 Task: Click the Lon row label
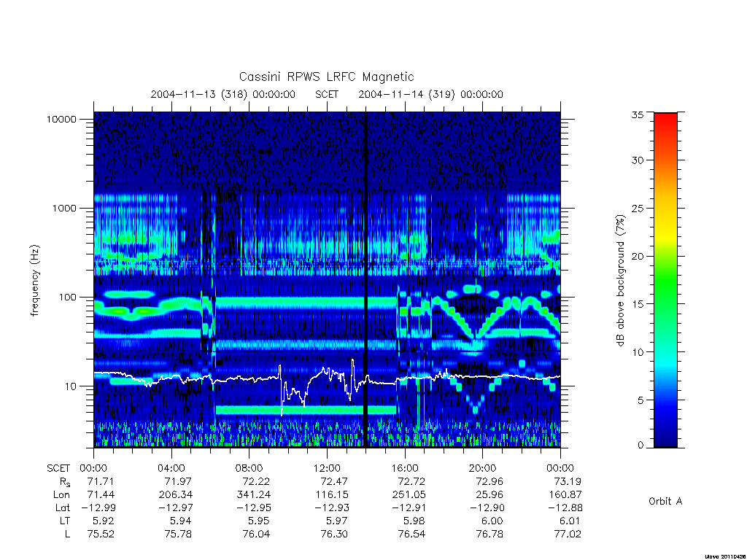(61, 495)
